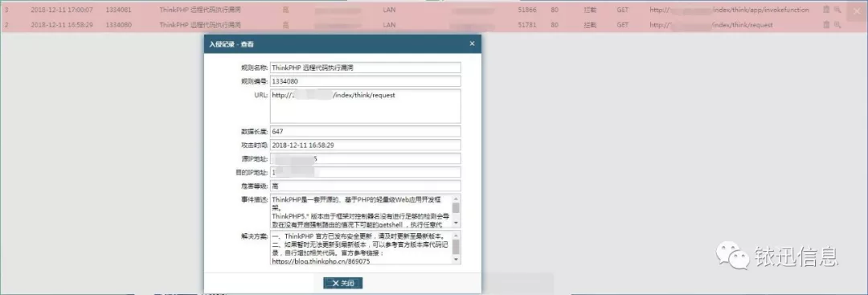Click the https://blog.thinkphp.cn/869075 reference link
Image resolution: width=868 pixels, height=295 pixels.
(x=321, y=260)
